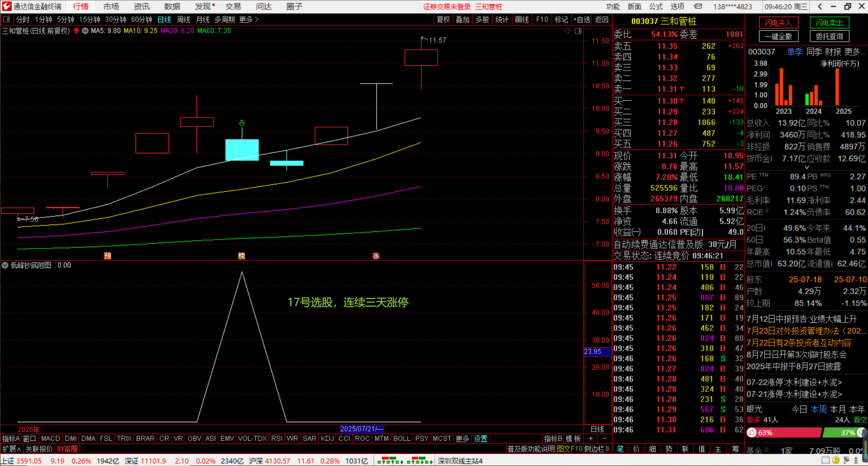Switch to 周线 weekly chart period
The width and height of the screenshot is (868, 466).
(184, 19)
